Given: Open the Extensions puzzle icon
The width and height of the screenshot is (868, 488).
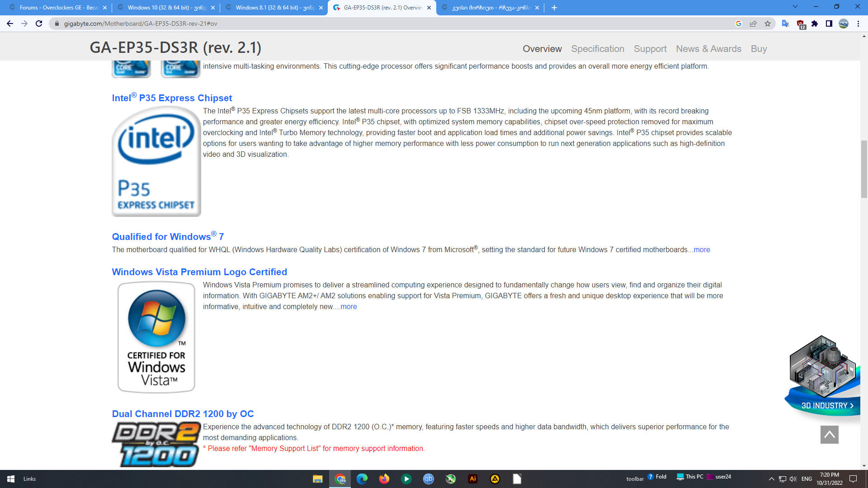Looking at the screenshot, I should [x=815, y=23].
